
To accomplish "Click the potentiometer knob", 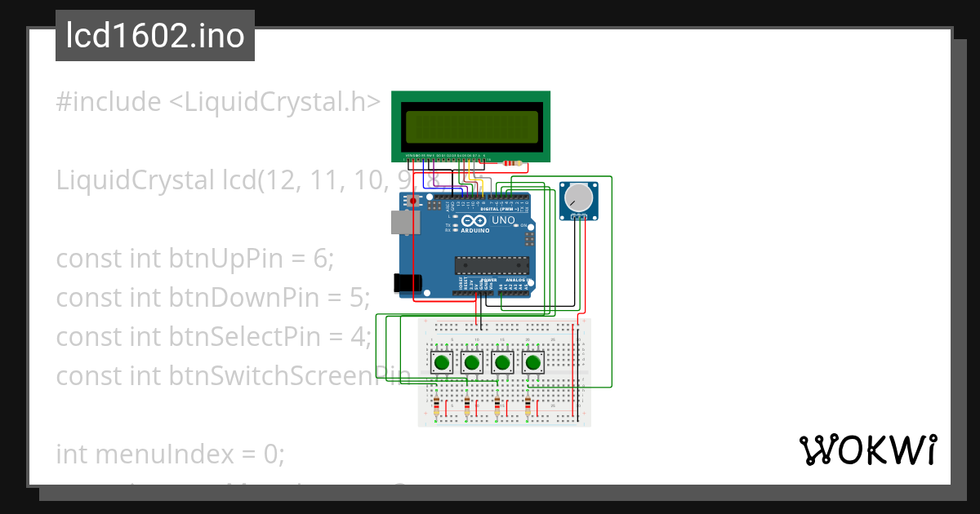I will (579, 197).
